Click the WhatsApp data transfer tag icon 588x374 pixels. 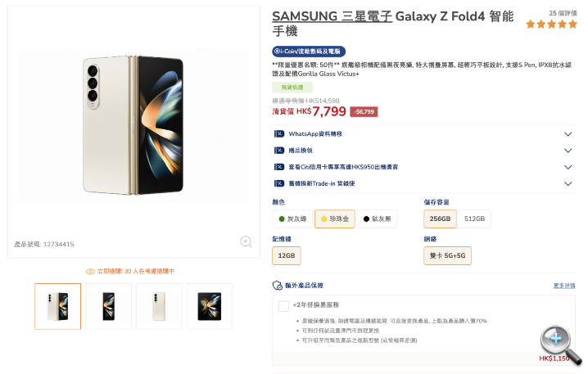[278, 134]
